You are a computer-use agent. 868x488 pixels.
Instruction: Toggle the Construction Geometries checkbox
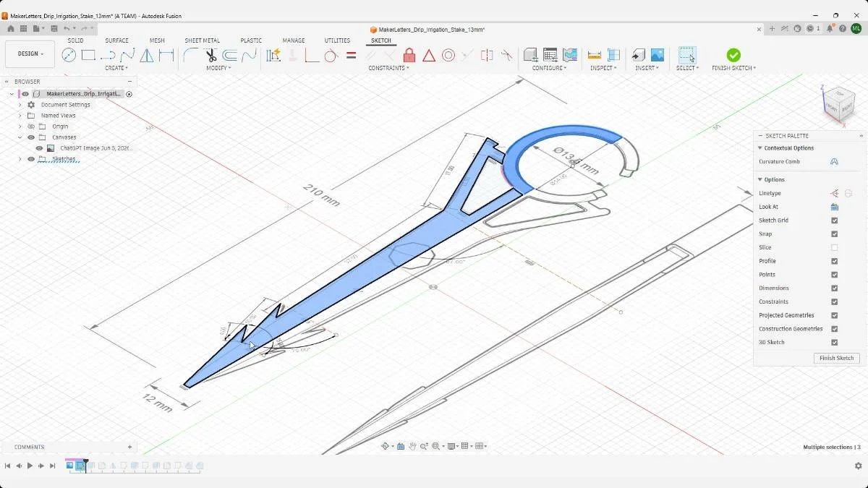point(834,329)
